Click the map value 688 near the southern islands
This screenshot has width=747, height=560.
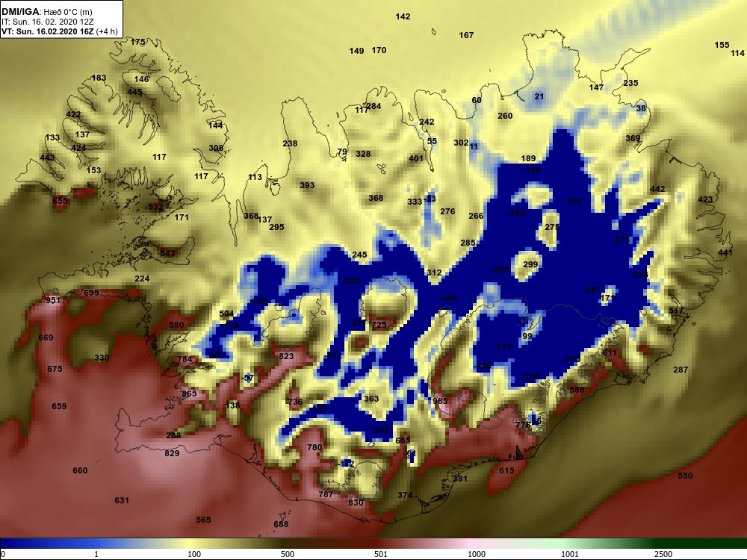pos(281,524)
